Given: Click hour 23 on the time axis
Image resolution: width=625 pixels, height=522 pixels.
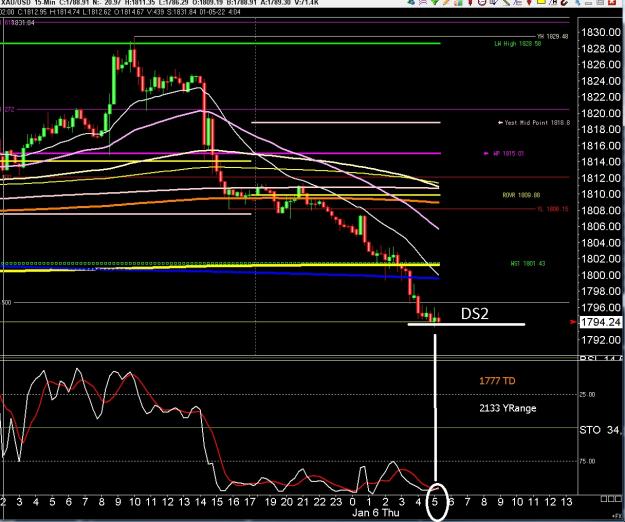Looking at the screenshot, I should [x=336, y=501].
